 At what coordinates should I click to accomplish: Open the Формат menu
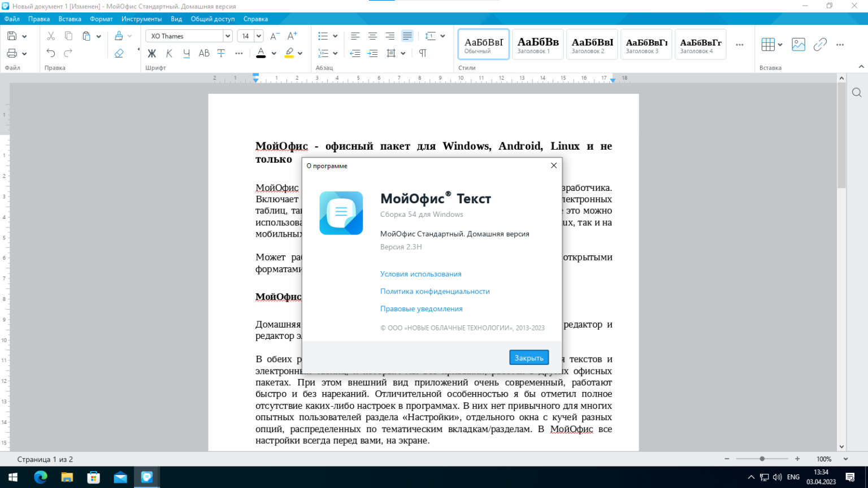click(x=101, y=19)
